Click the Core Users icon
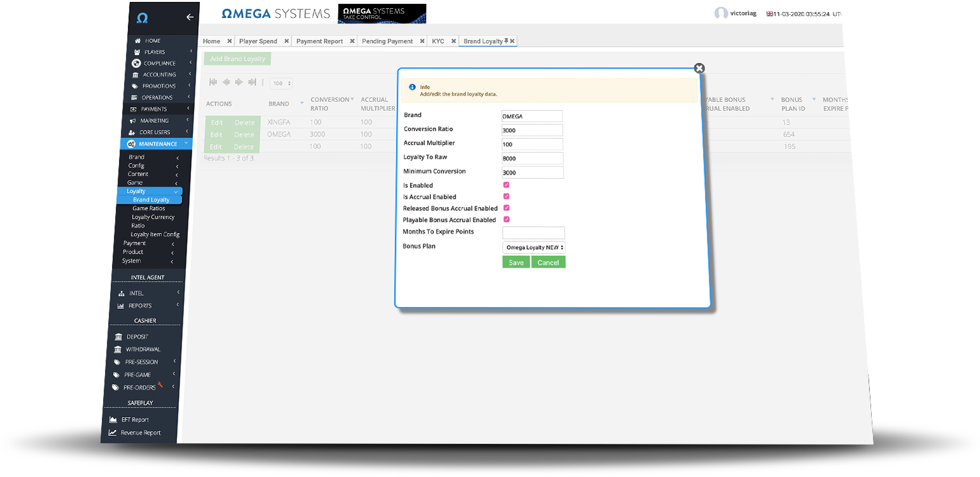 132,132
